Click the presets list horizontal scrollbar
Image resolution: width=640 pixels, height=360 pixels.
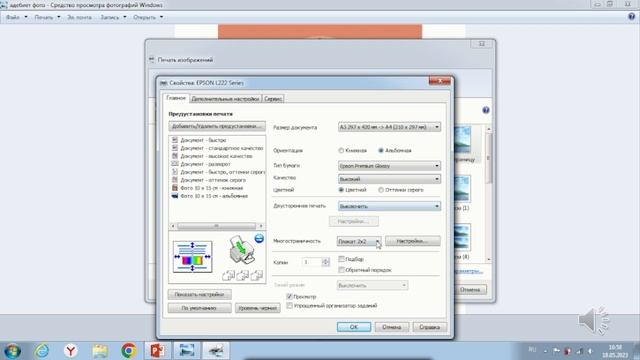217,226
